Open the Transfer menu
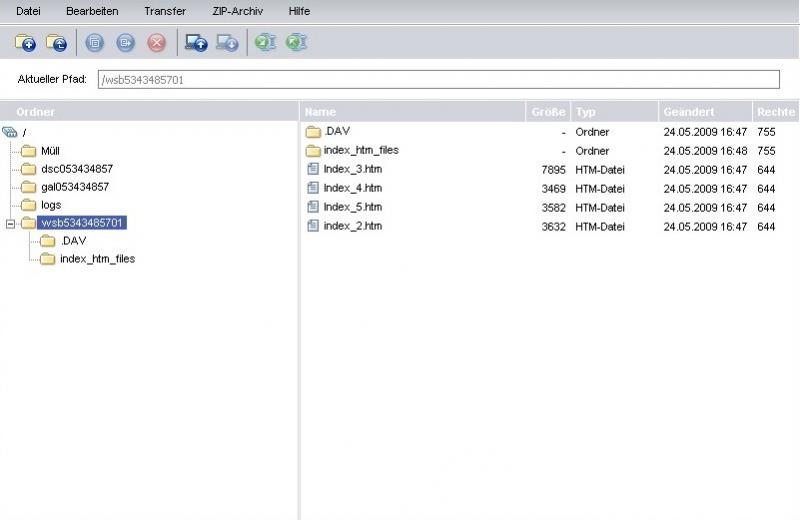The width and height of the screenshot is (800, 520). (x=165, y=11)
